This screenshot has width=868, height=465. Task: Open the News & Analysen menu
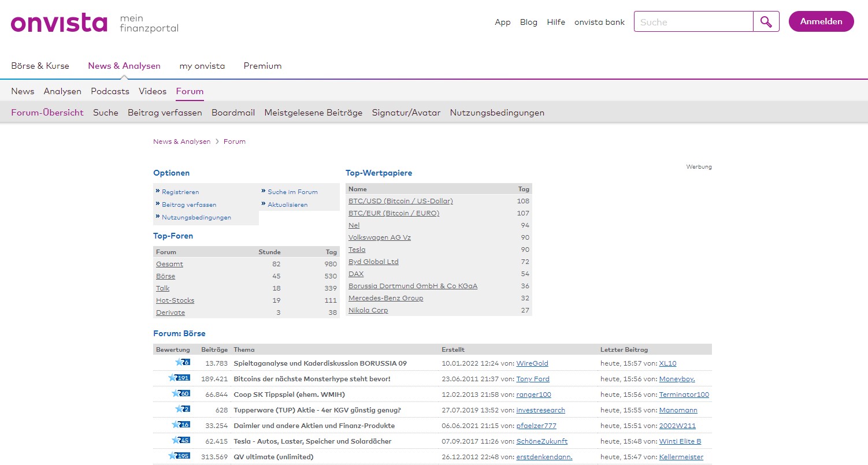(x=124, y=66)
